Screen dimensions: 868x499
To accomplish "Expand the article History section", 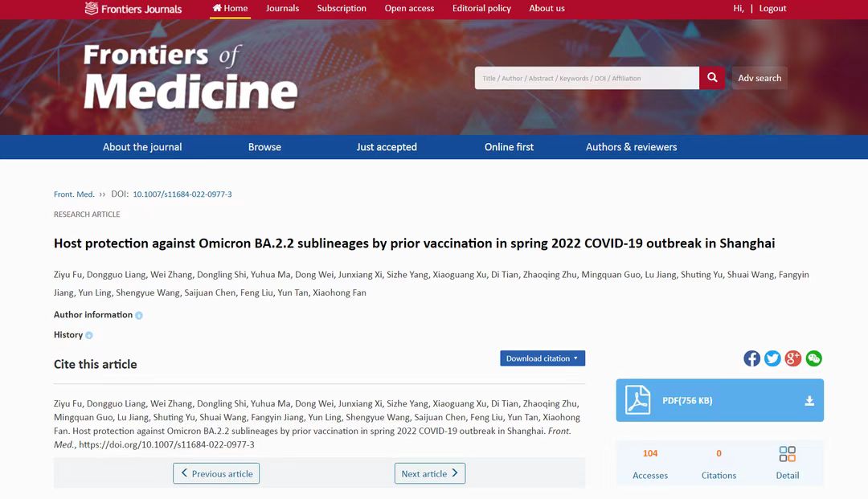I will click(x=89, y=336).
